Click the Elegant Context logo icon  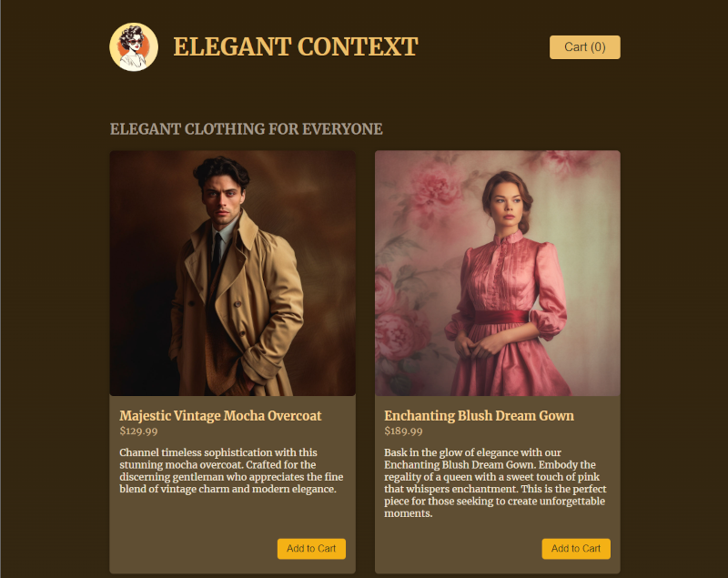click(x=134, y=47)
